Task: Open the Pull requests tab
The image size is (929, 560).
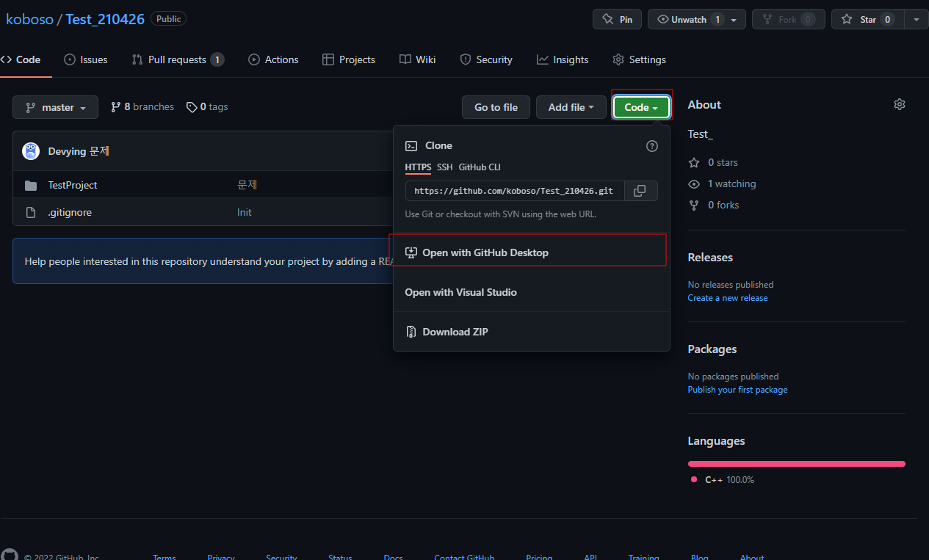Action: coord(178,59)
